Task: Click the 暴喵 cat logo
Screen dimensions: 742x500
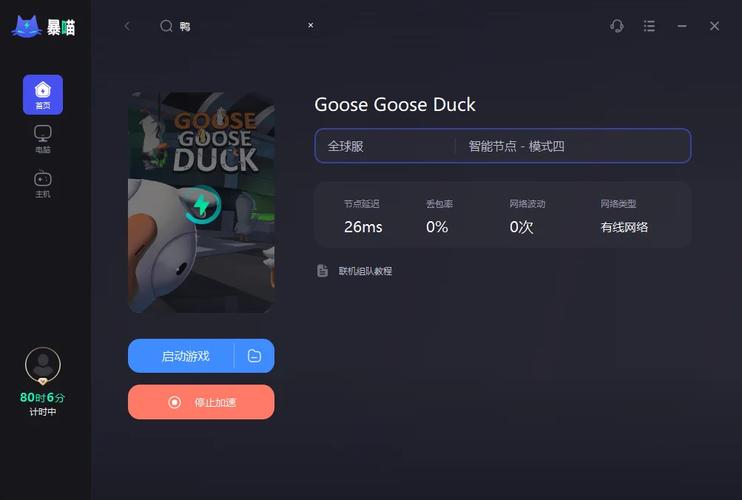Action: point(44,27)
